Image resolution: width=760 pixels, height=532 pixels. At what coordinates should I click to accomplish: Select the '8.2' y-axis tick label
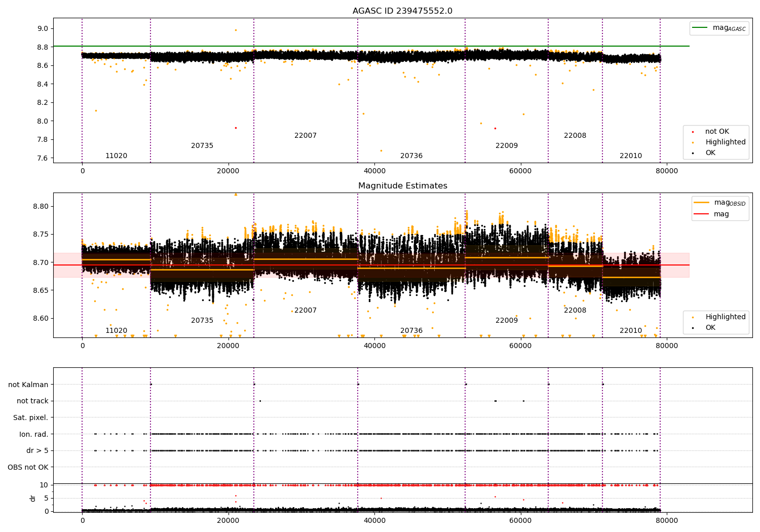click(43, 103)
